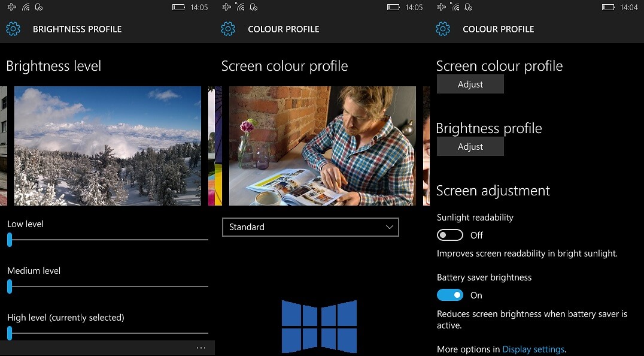Disable Battery saver brightness
This screenshot has width=644, height=356.
[450, 295]
